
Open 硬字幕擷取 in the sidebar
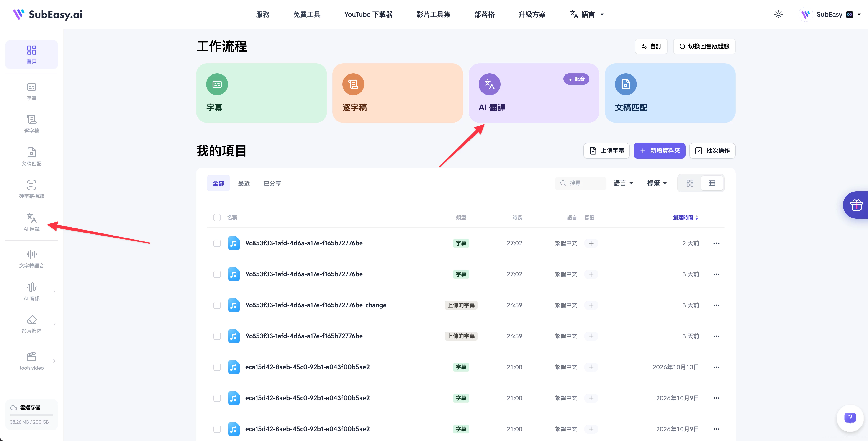tap(32, 190)
